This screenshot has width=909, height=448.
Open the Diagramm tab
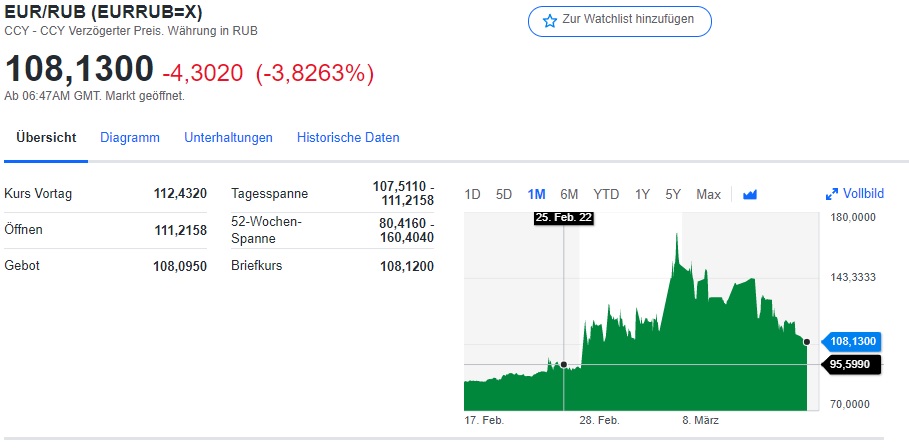[130, 138]
